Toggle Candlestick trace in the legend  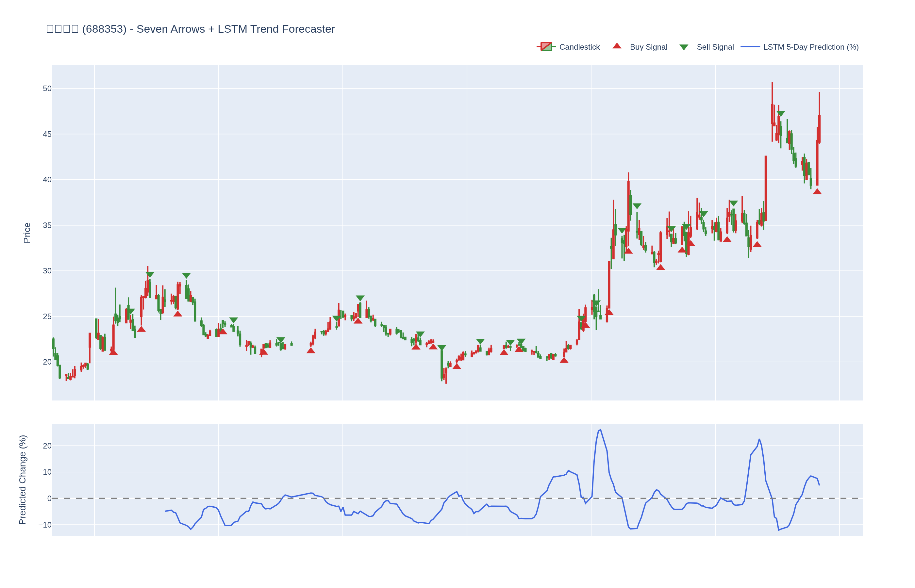point(579,47)
